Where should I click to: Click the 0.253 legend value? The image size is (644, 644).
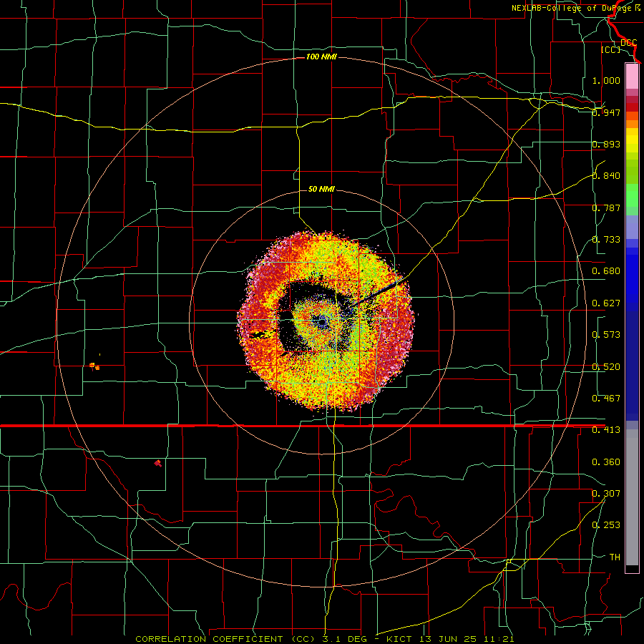[x=606, y=525]
